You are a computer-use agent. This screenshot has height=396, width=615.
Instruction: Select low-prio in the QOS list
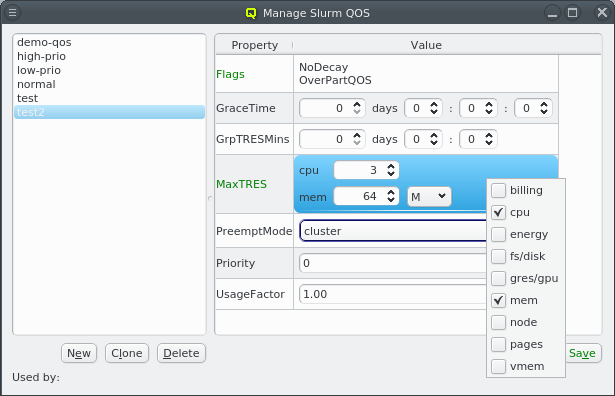point(109,70)
